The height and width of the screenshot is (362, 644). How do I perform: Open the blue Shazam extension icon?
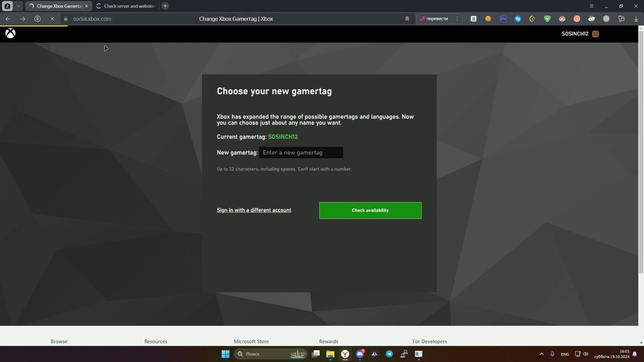(518, 19)
